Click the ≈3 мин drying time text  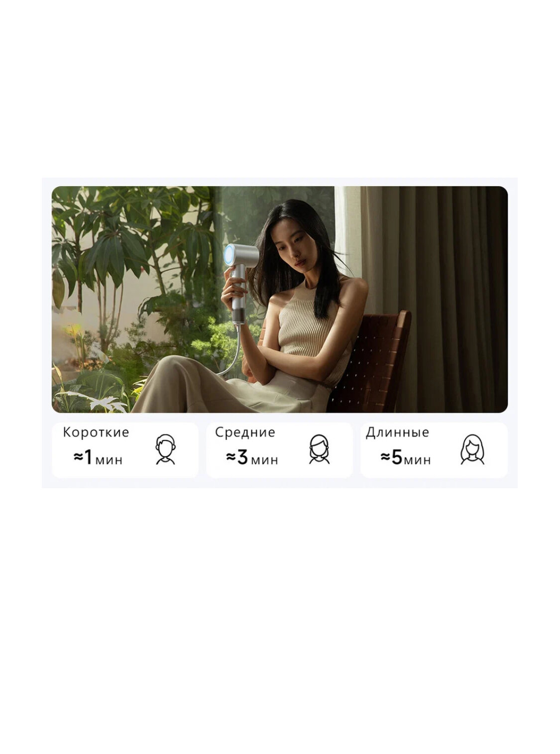coord(252,458)
